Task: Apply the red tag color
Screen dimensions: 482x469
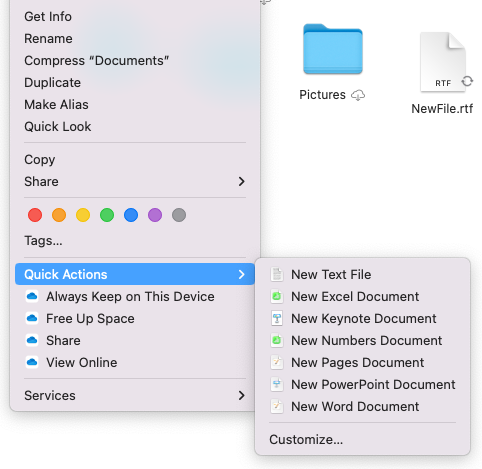Action: coord(35,215)
